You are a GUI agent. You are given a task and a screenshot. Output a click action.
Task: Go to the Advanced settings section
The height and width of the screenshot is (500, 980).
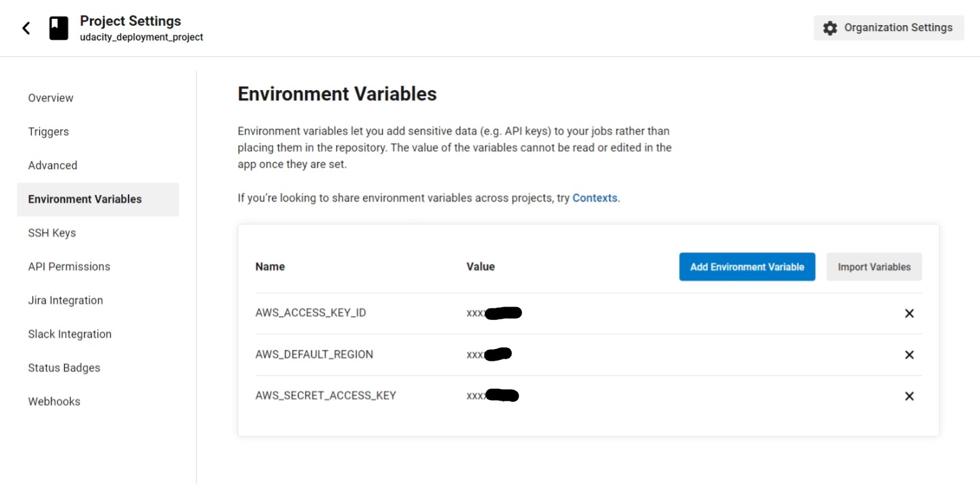pos(52,165)
